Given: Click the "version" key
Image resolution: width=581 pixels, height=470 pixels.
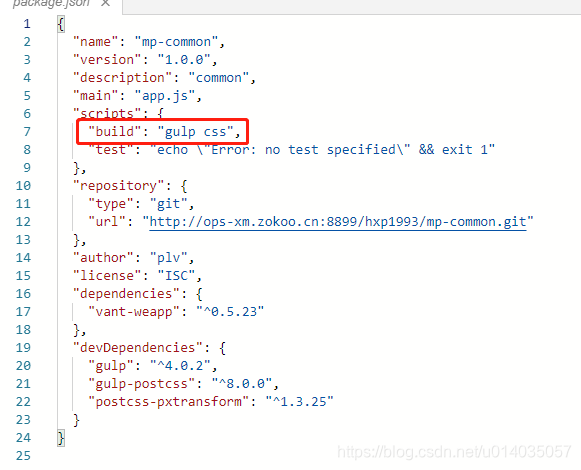Looking at the screenshot, I should click(x=107, y=60).
